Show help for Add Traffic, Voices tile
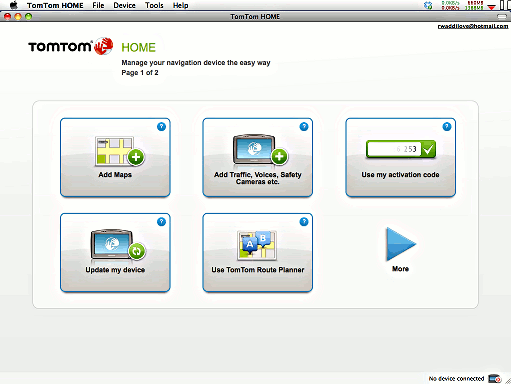This screenshot has width=511, height=384. (x=304, y=127)
